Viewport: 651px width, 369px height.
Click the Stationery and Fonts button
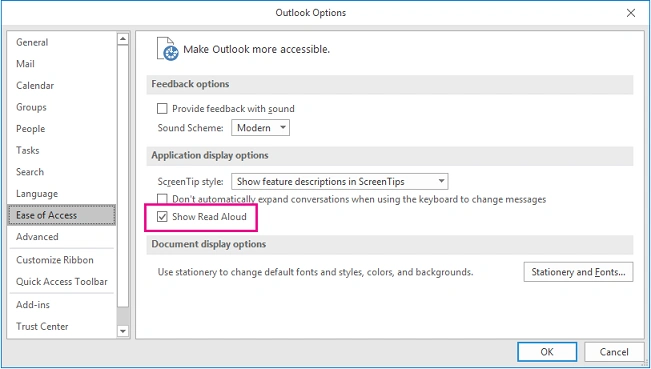[x=578, y=272]
